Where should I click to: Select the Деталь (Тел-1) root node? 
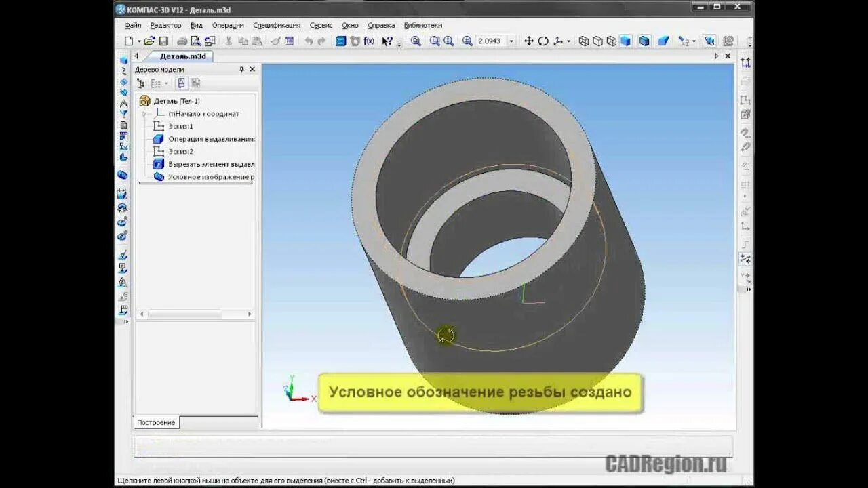(x=176, y=101)
